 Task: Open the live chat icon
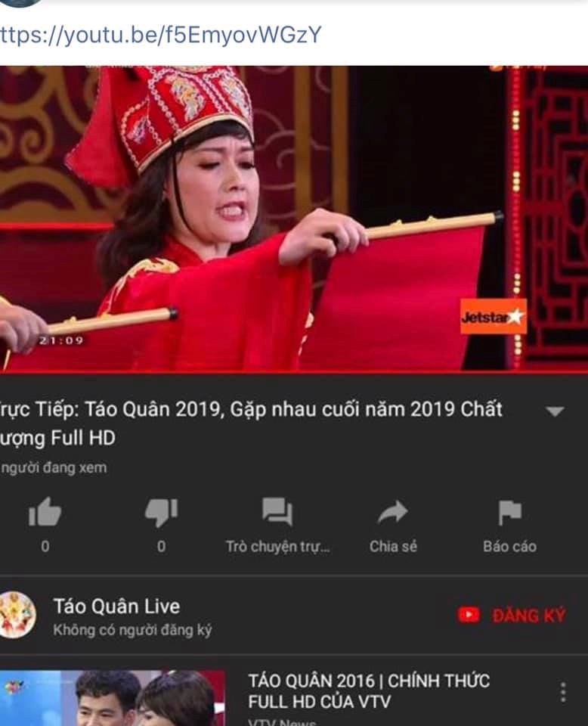(277, 512)
